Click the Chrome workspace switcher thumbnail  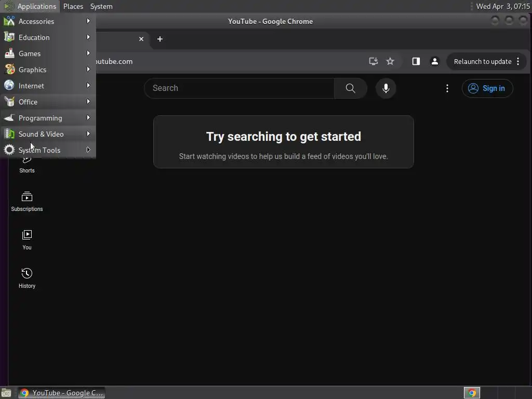tap(472, 393)
